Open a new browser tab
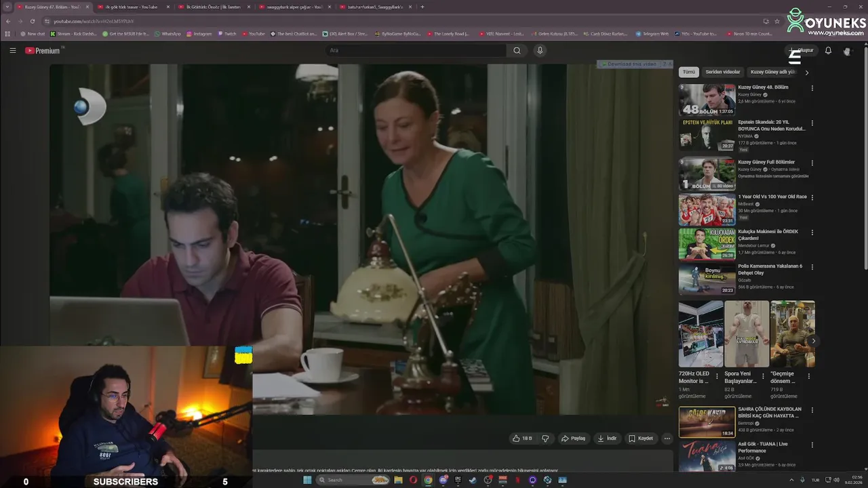This screenshot has width=868, height=488. coord(422,7)
